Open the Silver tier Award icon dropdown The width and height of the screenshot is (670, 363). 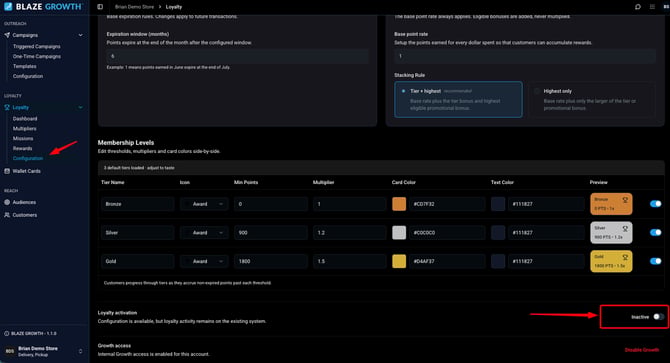[204, 233]
